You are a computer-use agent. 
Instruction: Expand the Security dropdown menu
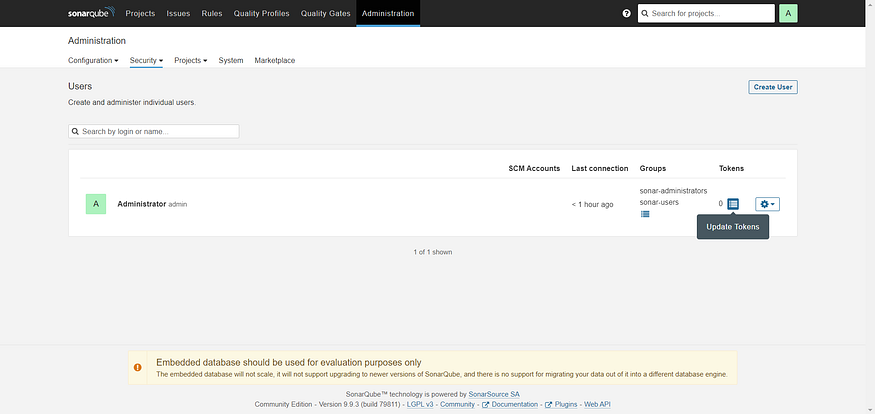146,60
